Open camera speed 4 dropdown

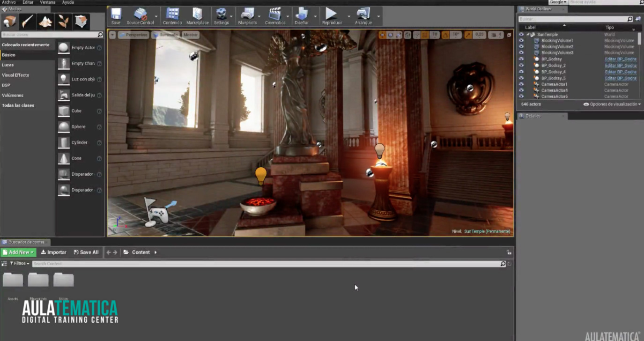click(x=496, y=35)
